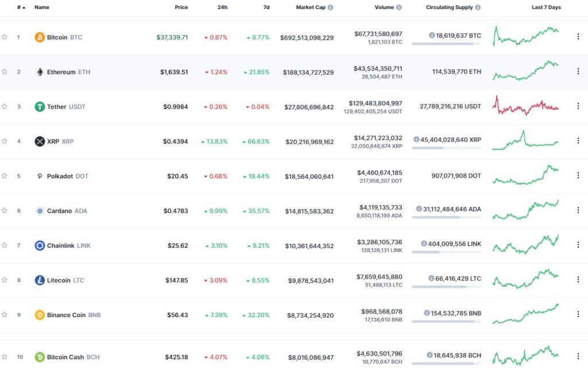Click the Binance Coin logo icon
Screen dimensions: 588x374
tap(40, 315)
